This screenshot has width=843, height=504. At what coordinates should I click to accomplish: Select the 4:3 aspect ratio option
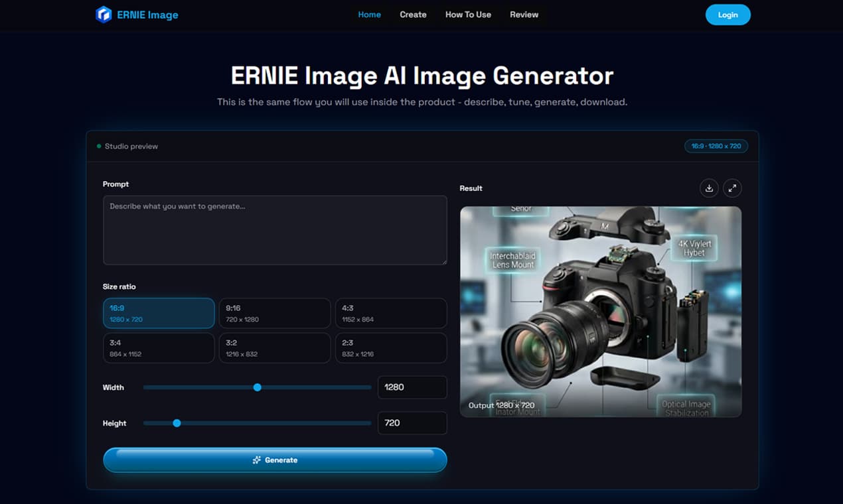pyautogui.click(x=390, y=312)
